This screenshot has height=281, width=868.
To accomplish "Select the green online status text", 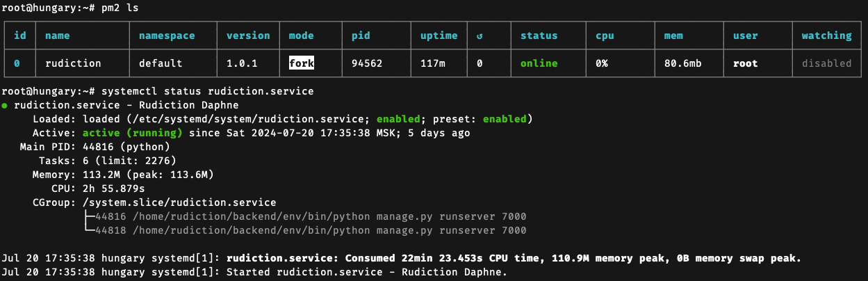I will coord(539,63).
